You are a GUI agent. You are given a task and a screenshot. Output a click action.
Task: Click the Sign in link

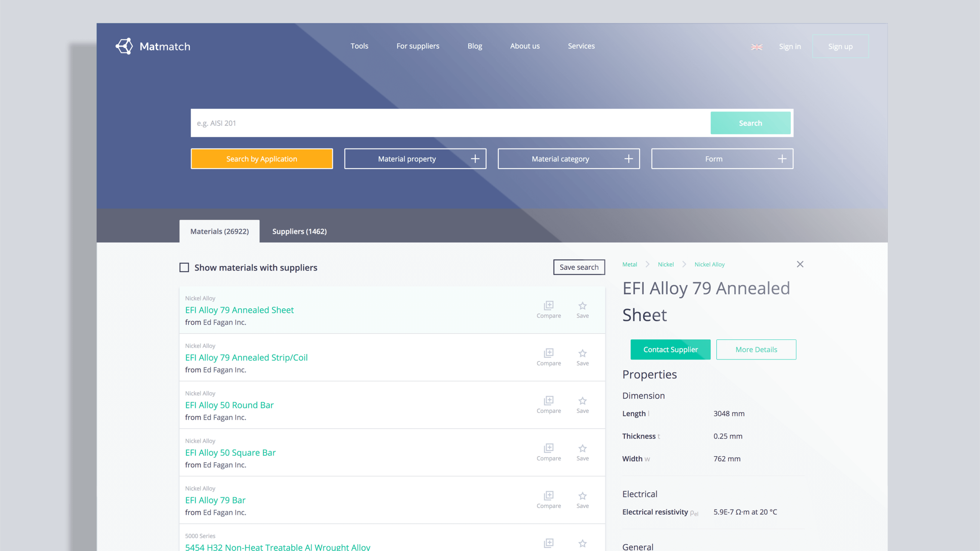[x=790, y=46]
